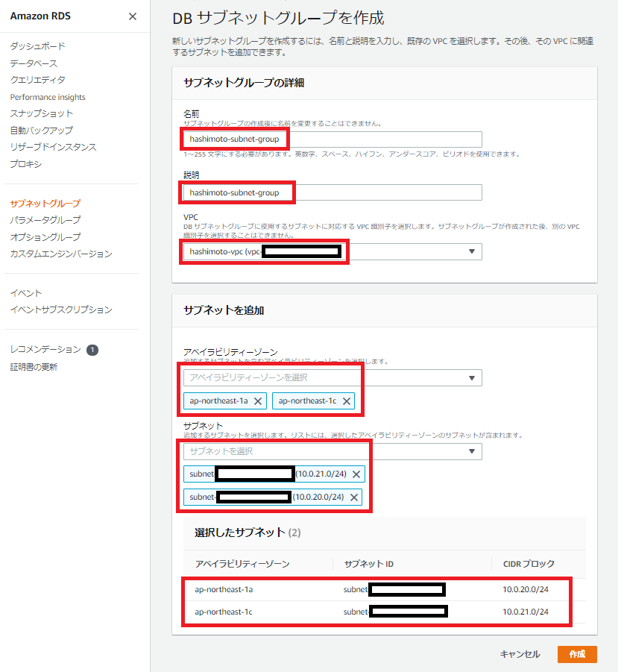Remove the 10.0.20.0/24 subnet tag
The width and height of the screenshot is (624, 672).
[354, 497]
